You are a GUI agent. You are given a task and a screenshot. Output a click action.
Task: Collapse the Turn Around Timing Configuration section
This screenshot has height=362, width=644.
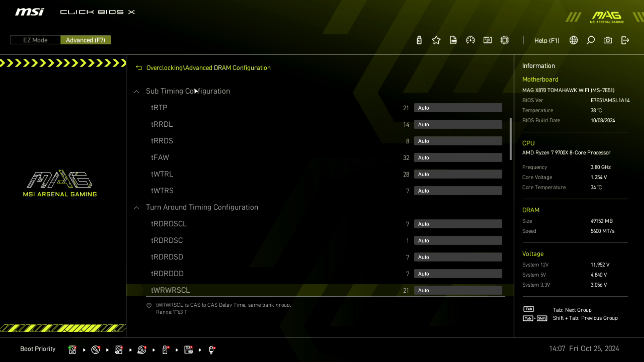pyautogui.click(x=137, y=207)
